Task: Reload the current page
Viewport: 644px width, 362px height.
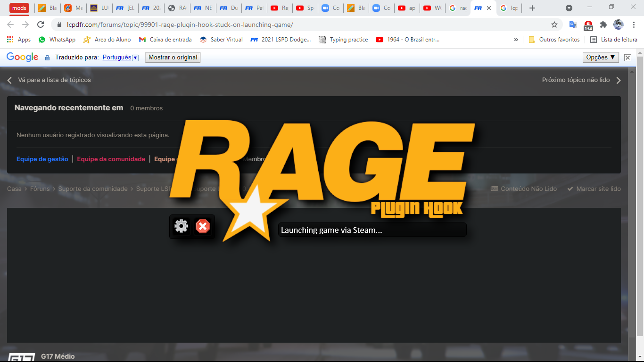Action: [41, 25]
